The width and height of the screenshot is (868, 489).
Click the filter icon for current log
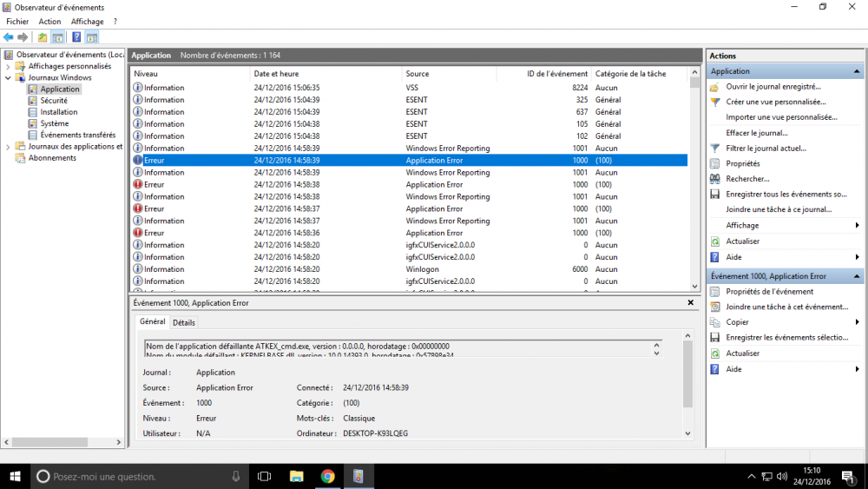(x=714, y=149)
